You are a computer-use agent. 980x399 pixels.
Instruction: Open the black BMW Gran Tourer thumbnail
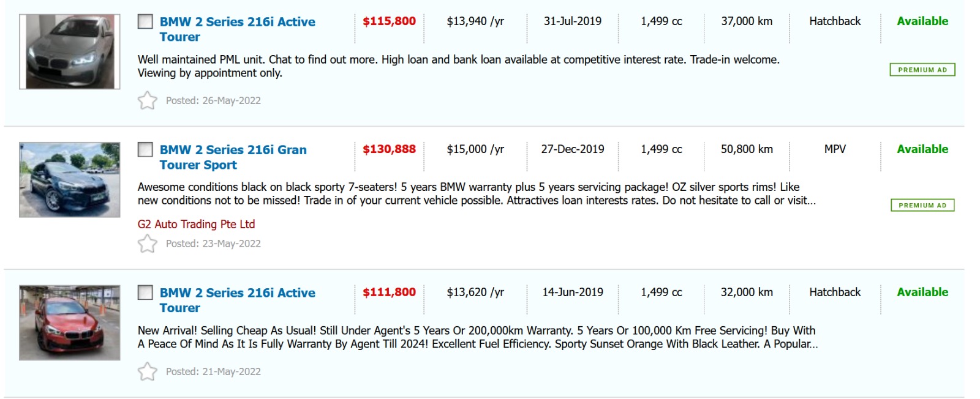point(70,180)
